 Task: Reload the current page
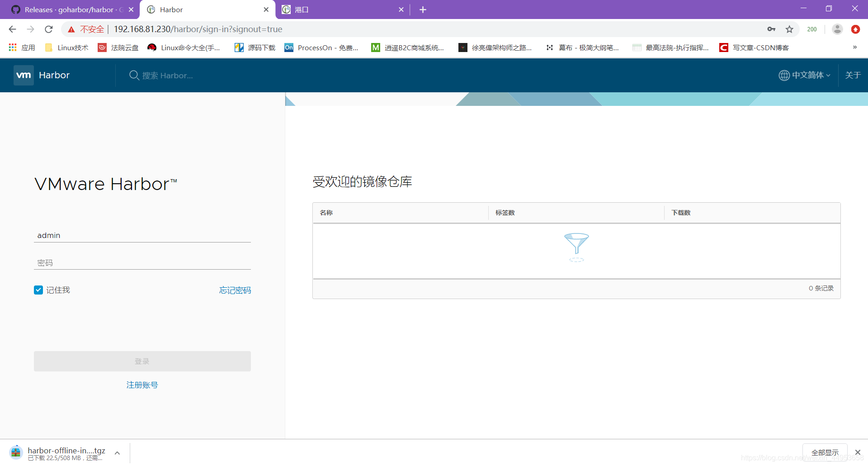tap(48, 29)
